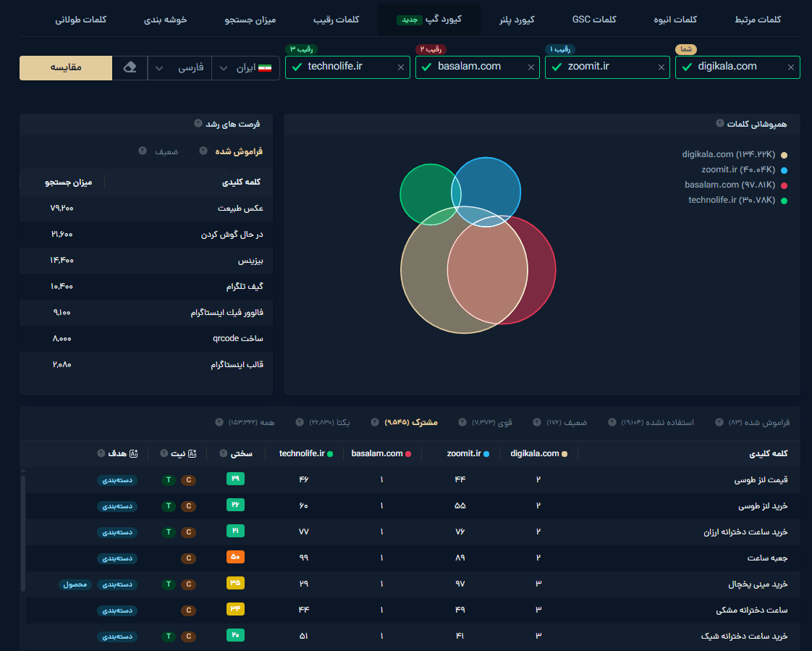This screenshot has height=651, width=812.
Task: Click help icon beside همه filter
Action: [219, 422]
